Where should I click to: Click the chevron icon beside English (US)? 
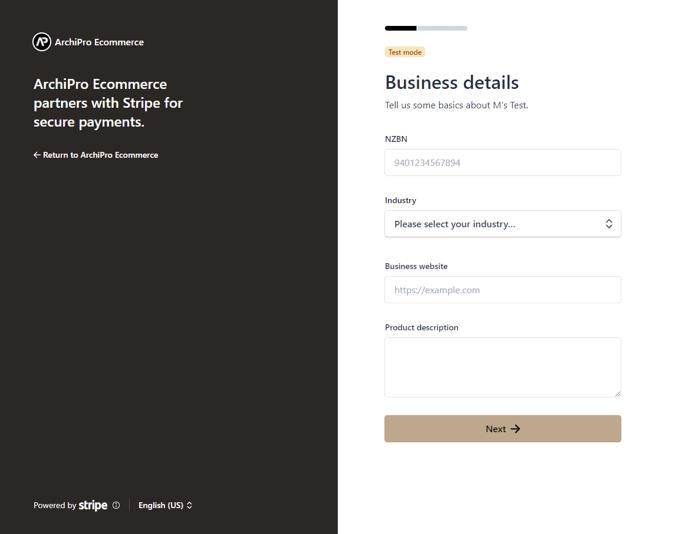(x=190, y=505)
